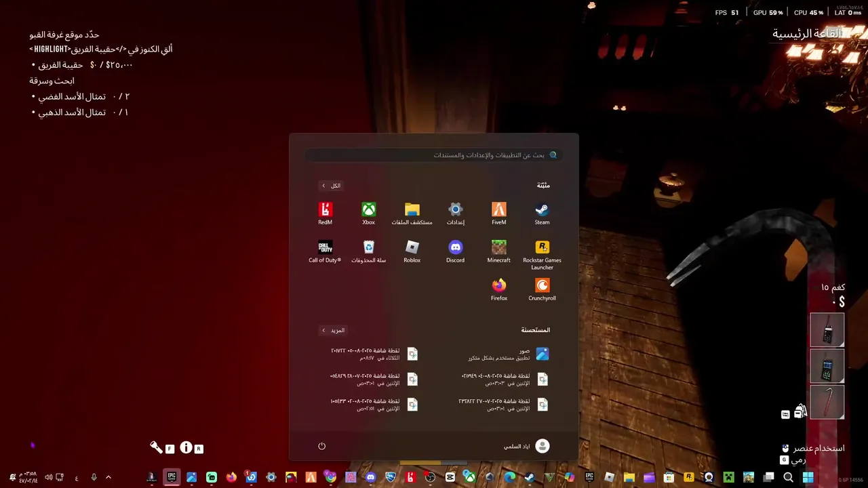Open screenshot dated 05-08-2025 in recommended
Viewport: 868px width, 488px height.
click(374, 354)
